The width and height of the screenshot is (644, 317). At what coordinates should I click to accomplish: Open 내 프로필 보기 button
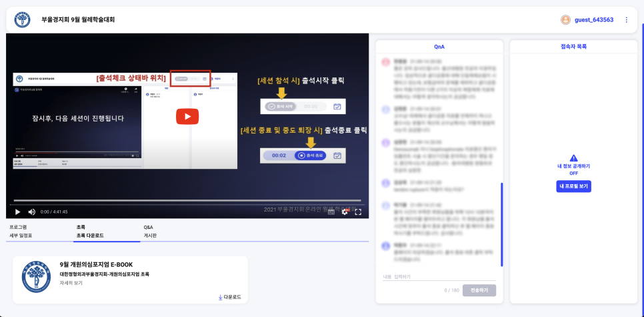pyautogui.click(x=573, y=186)
